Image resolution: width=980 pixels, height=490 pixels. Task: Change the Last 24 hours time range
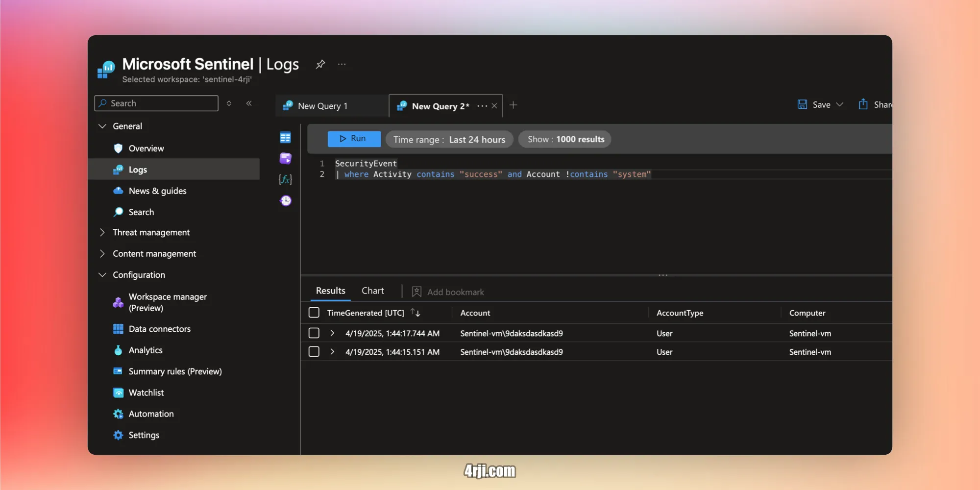pos(449,139)
